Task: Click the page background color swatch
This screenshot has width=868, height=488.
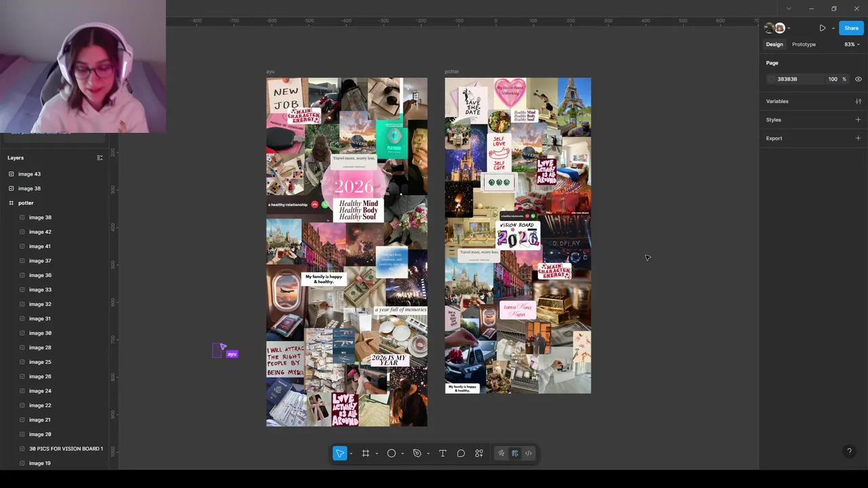Action: [772, 79]
